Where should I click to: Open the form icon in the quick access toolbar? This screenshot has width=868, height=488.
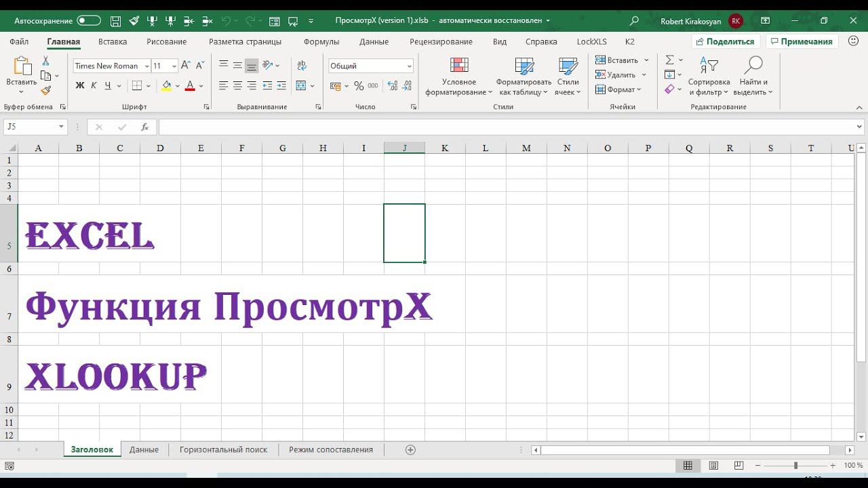(x=275, y=21)
